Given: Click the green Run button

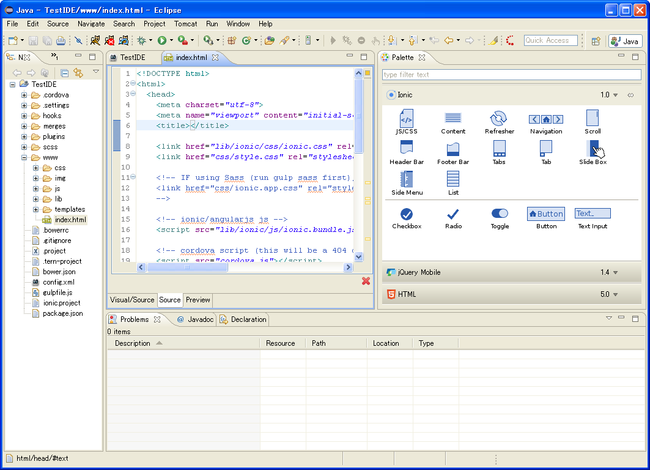Looking at the screenshot, I should (x=162, y=40).
